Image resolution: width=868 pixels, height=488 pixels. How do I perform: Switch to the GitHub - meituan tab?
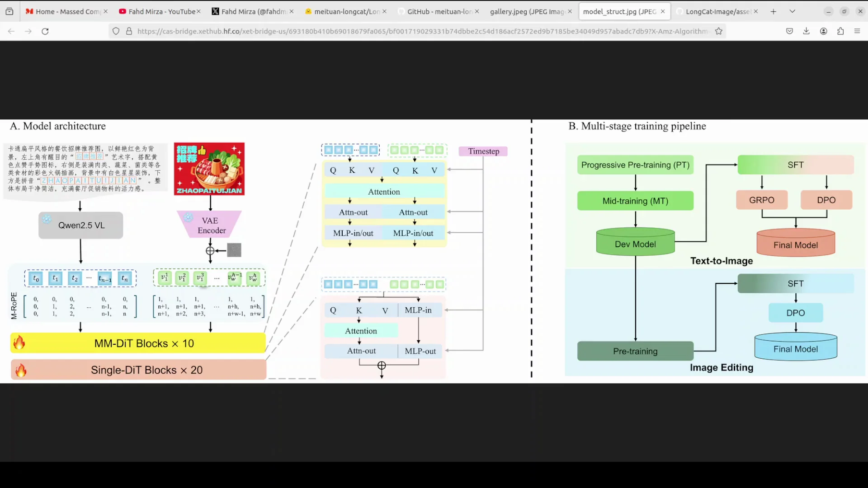(x=436, y=11)
